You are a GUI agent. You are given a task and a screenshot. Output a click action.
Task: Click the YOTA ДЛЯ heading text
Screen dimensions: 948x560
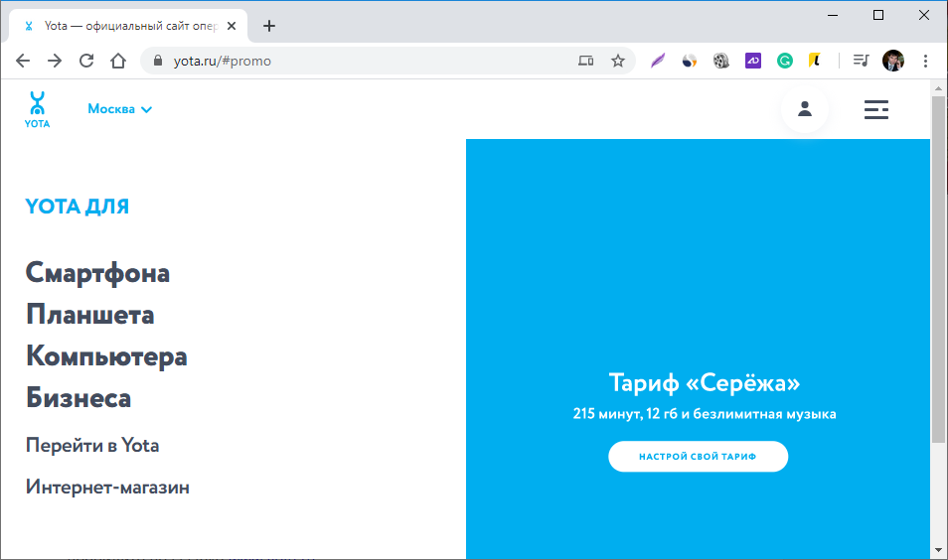click(77, 207)
